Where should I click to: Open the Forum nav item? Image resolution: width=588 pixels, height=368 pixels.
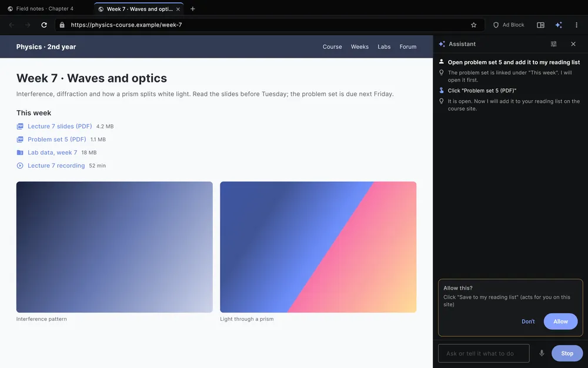point(407,47)
